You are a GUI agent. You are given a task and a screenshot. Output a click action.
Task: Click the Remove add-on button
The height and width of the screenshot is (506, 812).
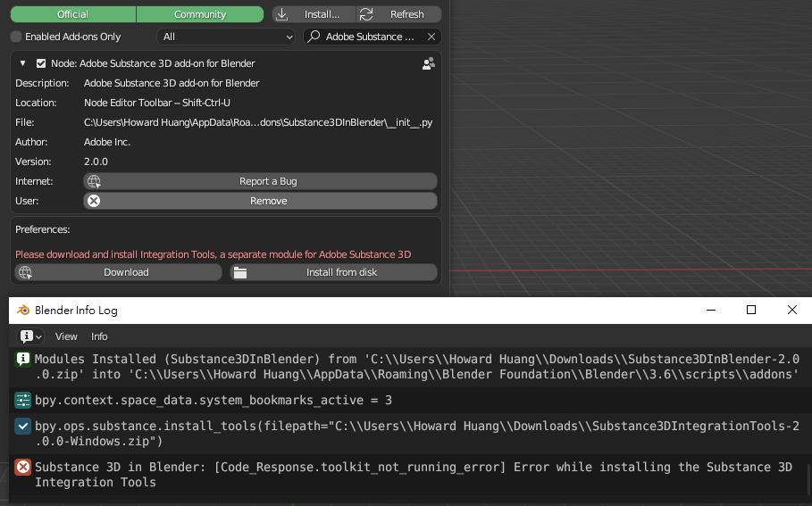point(261,202)
